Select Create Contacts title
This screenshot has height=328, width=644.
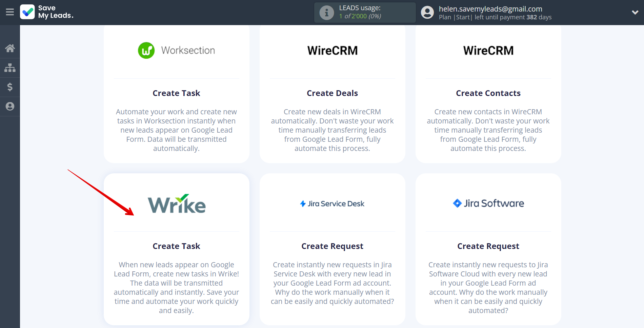coord(488,93)
